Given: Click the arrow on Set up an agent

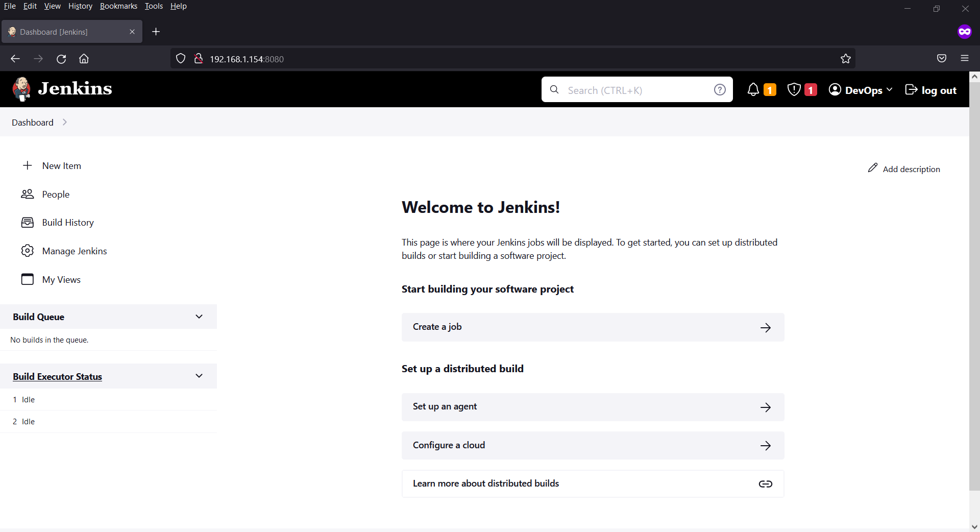Looking at the screenshot, I should 766,407.
